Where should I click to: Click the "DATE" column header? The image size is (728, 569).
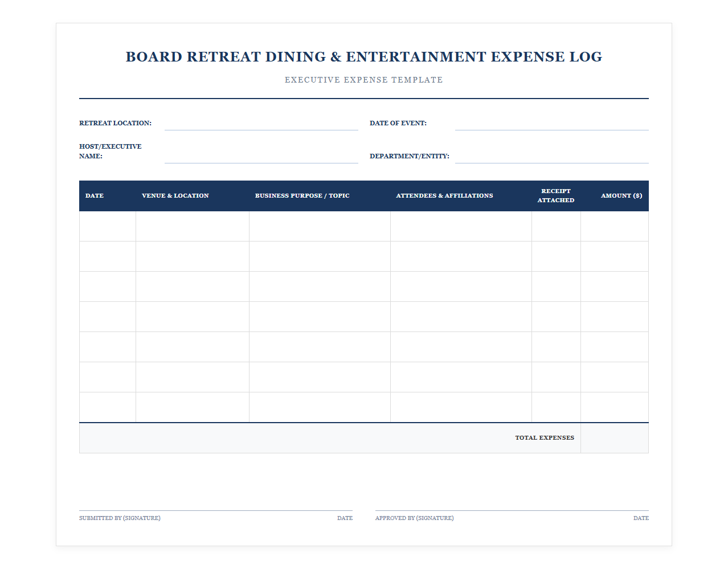click(x=108, y=196)
